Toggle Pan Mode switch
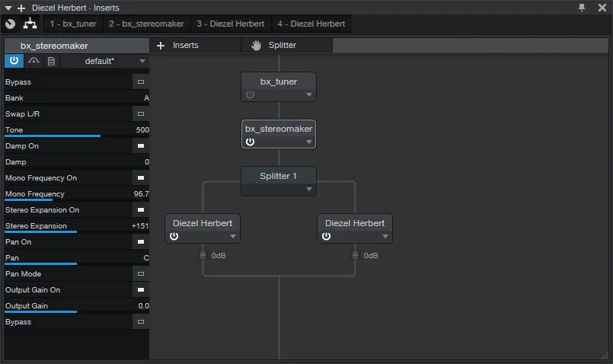Viewport: 613px width, 364px height. (x=141, y=274)
